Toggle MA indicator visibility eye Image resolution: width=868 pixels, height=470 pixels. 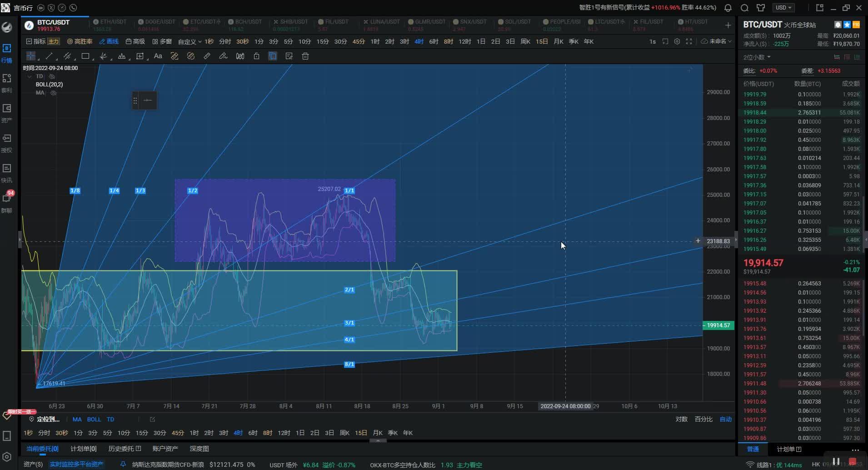(x=53, y=93)
